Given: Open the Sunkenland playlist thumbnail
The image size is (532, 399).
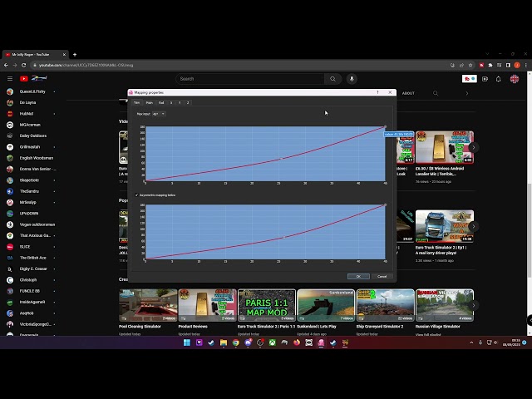Looking at the screenshot, I should [x=326, y=305].
